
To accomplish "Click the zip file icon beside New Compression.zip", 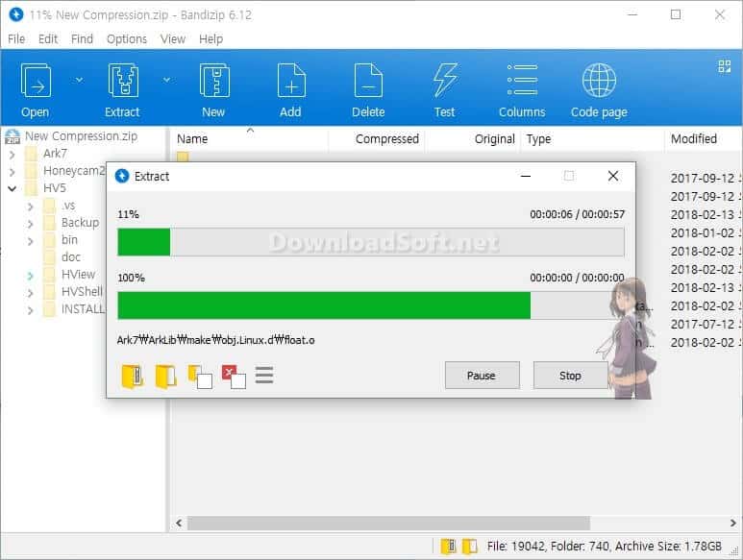I will 12,136.
